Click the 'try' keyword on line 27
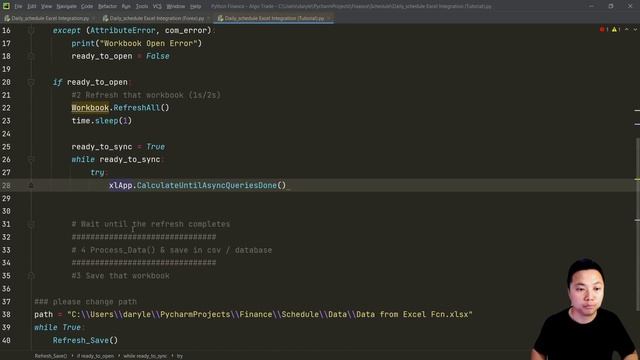 point(97,173)
